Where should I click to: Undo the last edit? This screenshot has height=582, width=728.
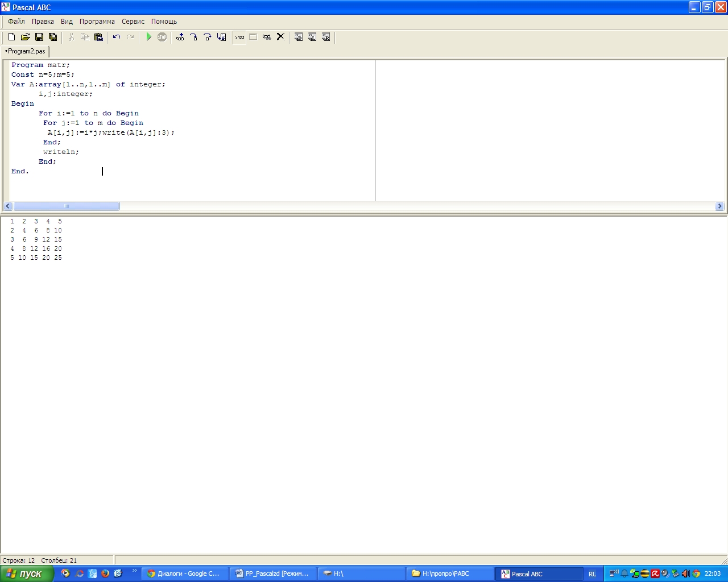[117, 37]
